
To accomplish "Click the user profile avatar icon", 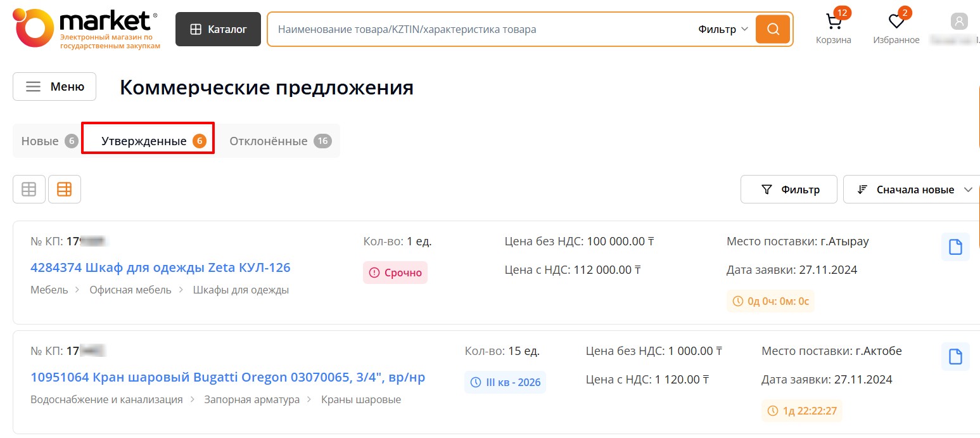I will tap(959, 22).
